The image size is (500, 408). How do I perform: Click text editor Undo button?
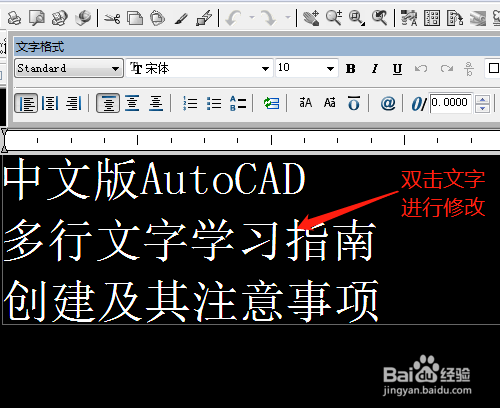coord(421,69)
